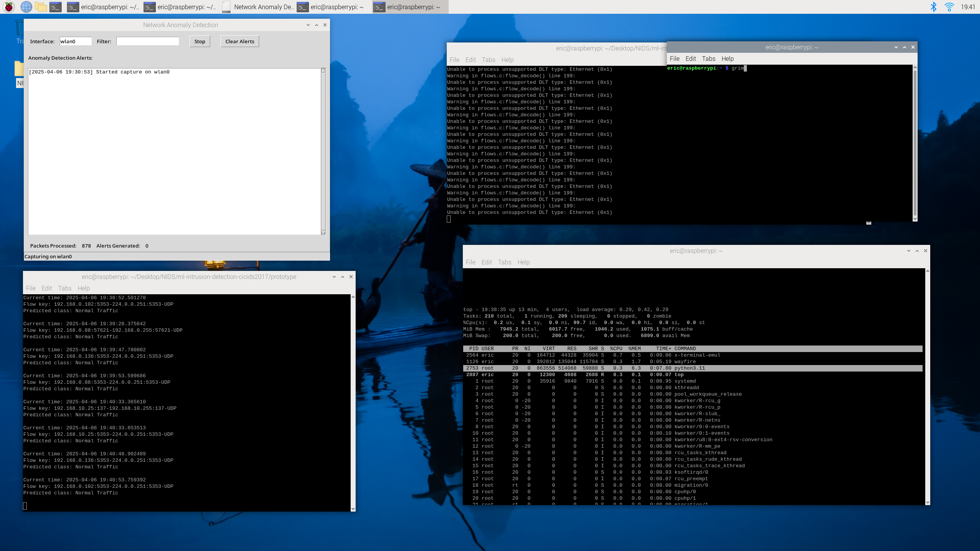The width and height of the screenshot is (980, 551).
Task: Open File menu in top terminal
Action: coord(470,262)
